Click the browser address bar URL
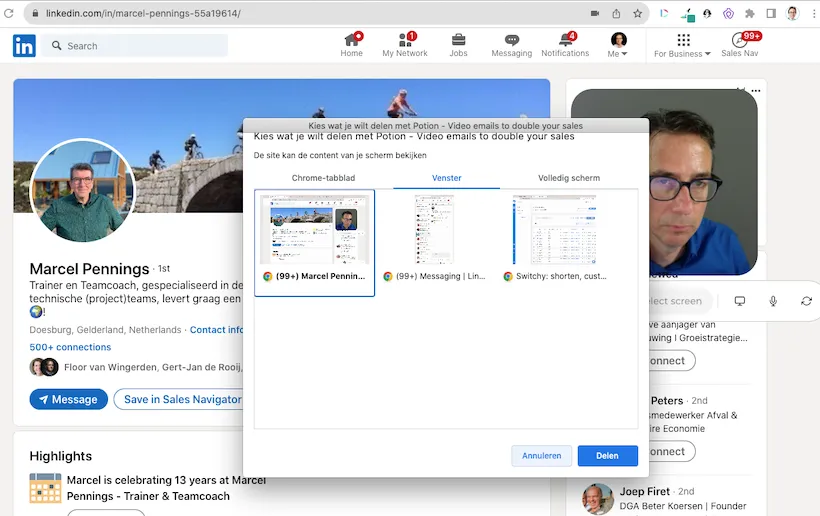Screen dimensions: 820x516 click(x=143, y=14)
